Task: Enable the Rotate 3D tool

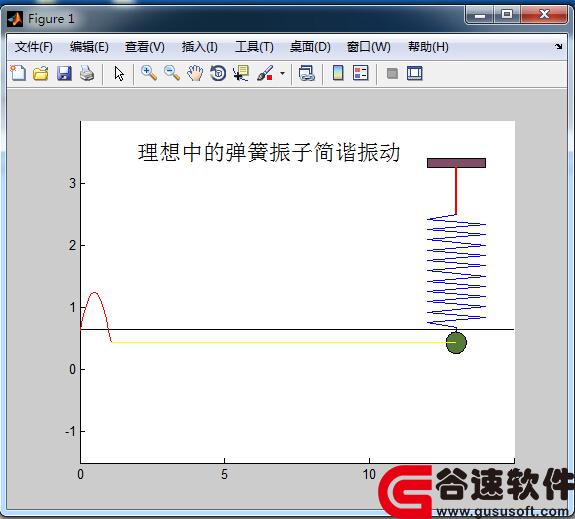Action: (218, 73)
